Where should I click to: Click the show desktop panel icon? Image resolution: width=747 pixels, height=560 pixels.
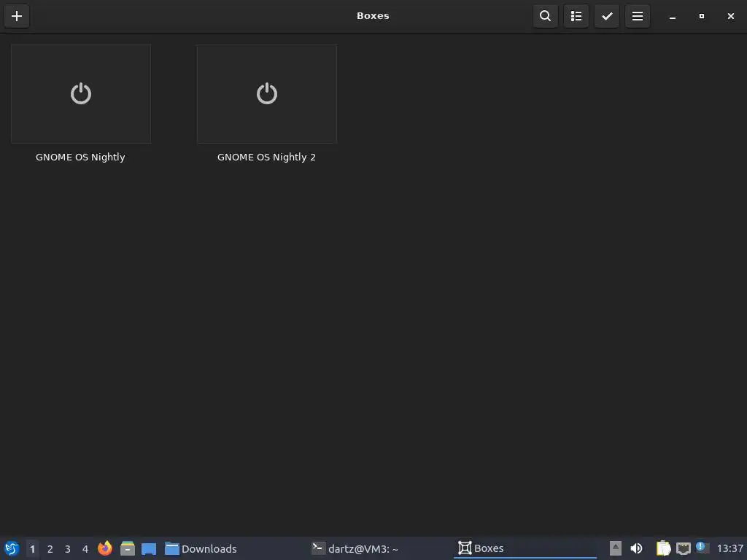point(149,548)
